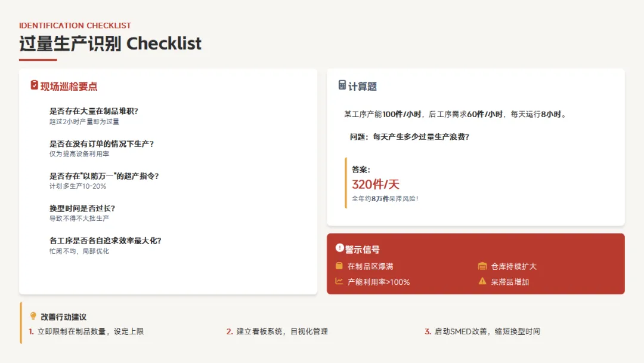Click the warehouse icon beside 仓库持续扩大
644x363 pixels.
pos(482,266)
